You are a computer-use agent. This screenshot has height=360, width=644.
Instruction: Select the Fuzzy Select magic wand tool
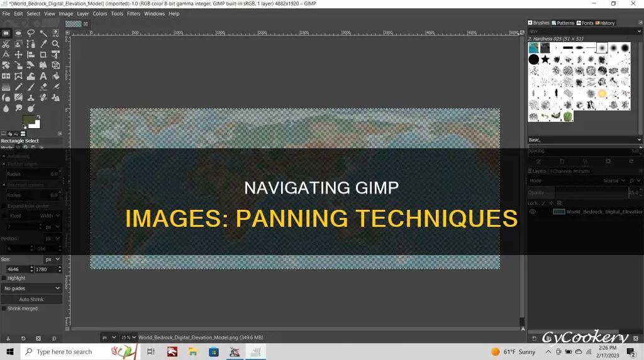pos(43,33)
